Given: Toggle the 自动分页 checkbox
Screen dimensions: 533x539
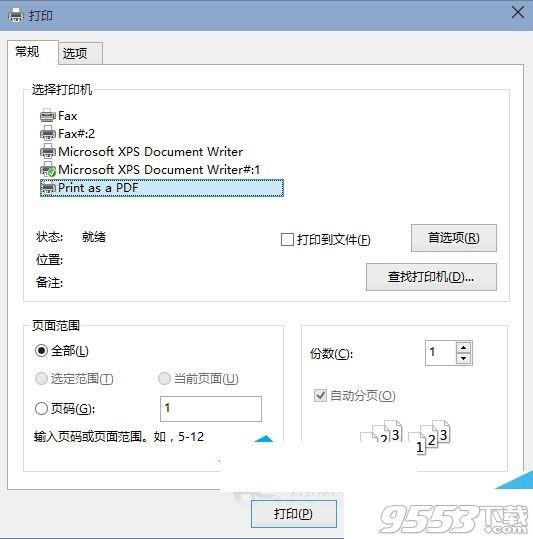Looking at the screenshot, I should click(320, 396).
